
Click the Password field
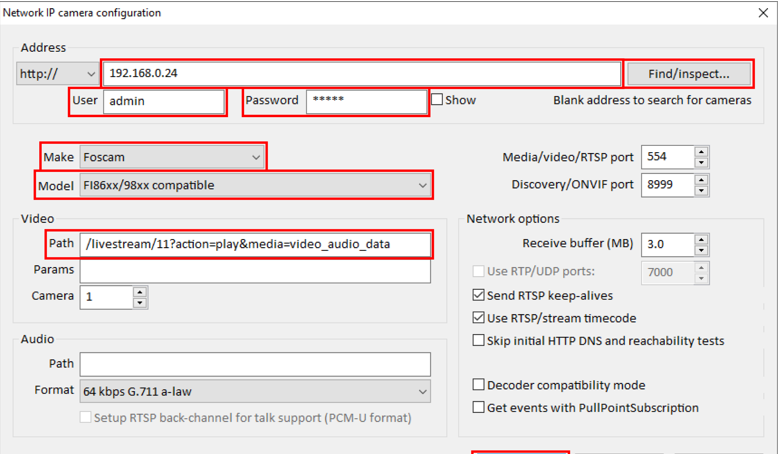click(x=365, y=101)
